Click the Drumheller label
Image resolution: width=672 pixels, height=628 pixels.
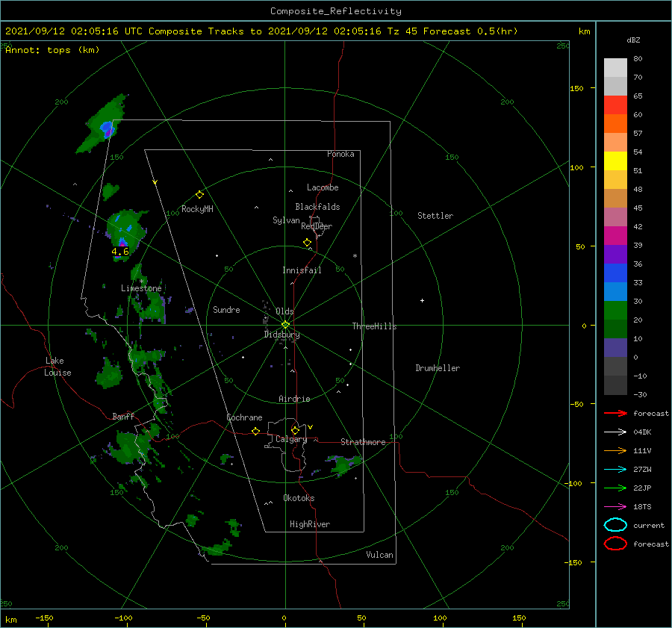pyautogui.click(x=438, y=368)
